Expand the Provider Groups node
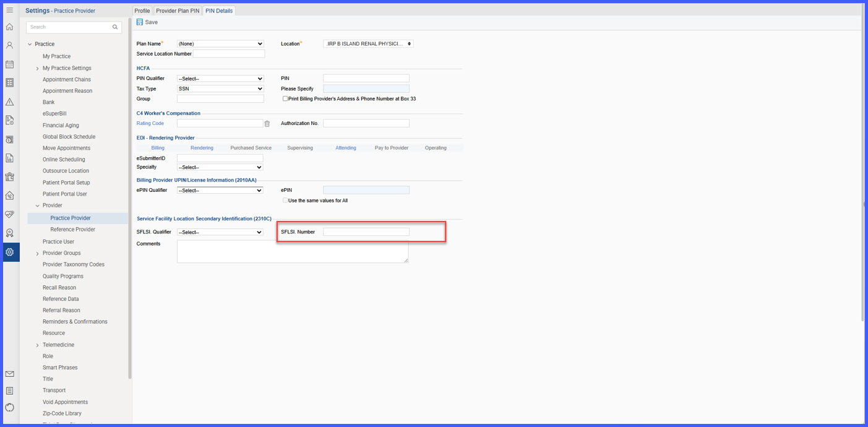The image size is (868, 427). 37,253
